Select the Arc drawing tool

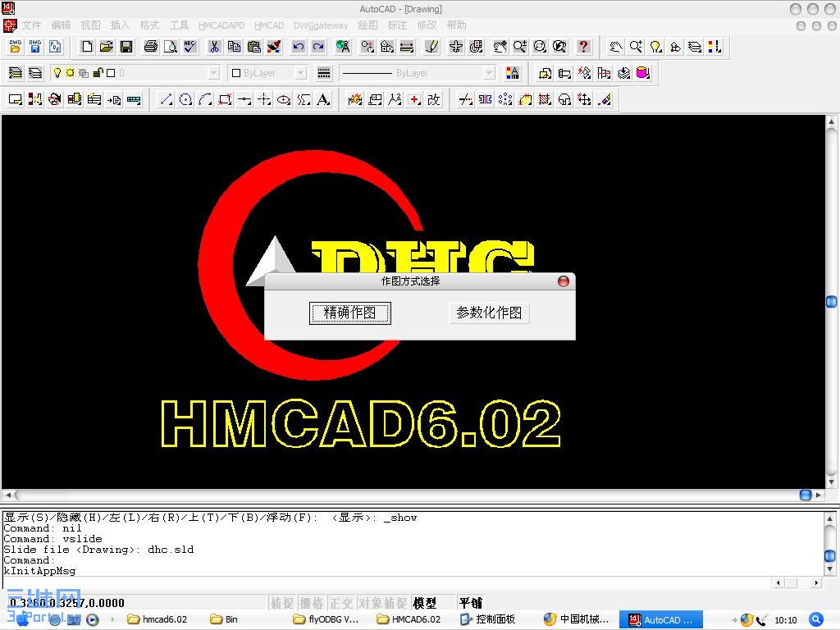point(205,99)
